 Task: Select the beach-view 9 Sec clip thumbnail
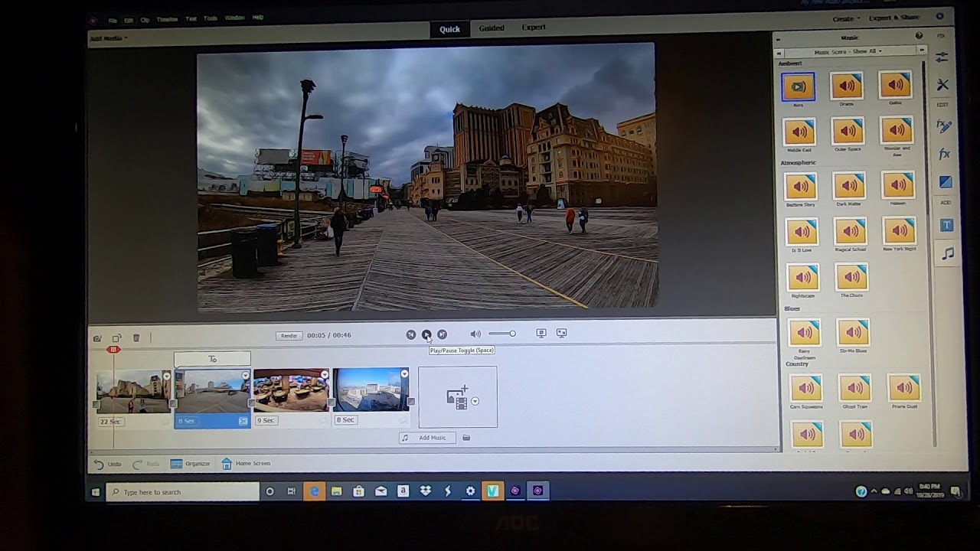(x=291, y=391)
